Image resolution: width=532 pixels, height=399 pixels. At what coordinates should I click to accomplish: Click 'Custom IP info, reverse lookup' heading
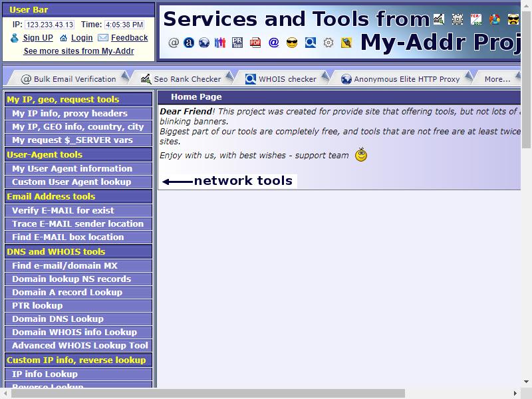point(78,360)
